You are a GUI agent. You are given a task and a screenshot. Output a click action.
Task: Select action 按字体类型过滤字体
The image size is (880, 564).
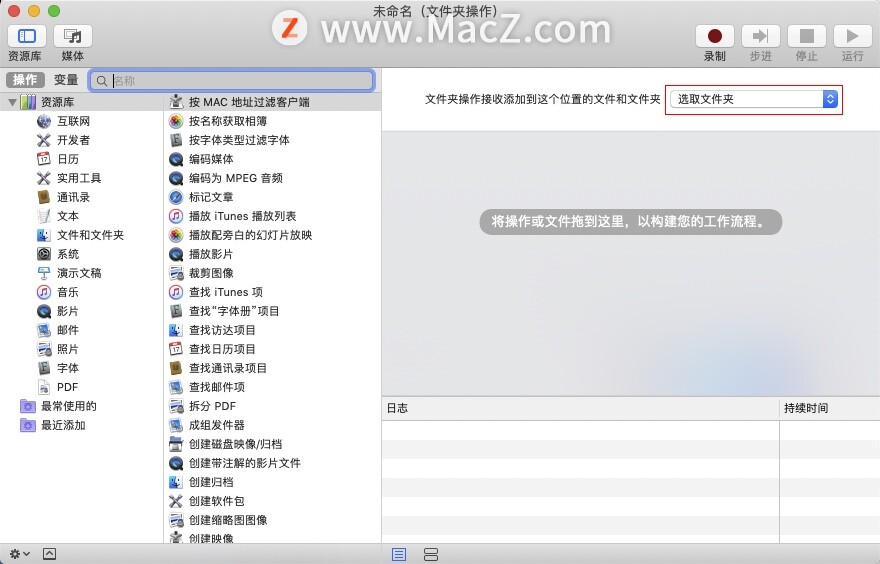[x=274, y=140]
